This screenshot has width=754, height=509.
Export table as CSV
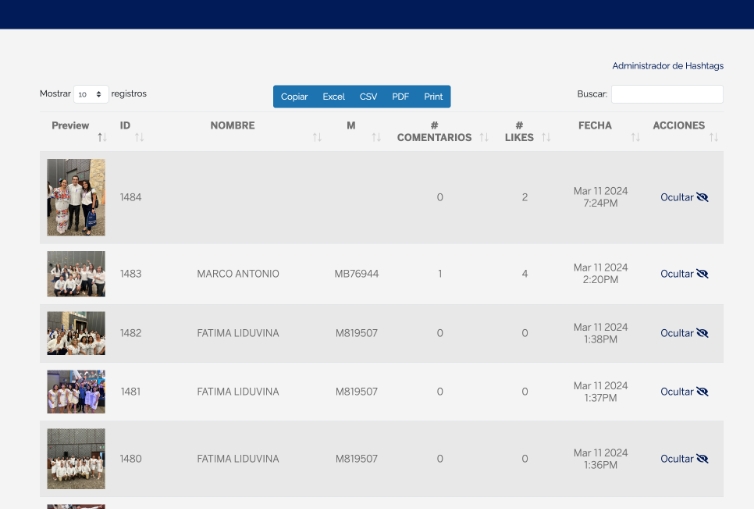pyautogui.click(x=368, y=97)
